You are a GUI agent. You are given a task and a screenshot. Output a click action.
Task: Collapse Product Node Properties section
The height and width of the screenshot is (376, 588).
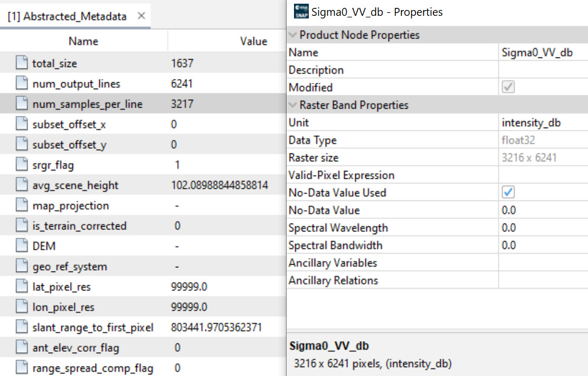coord(292,35)
